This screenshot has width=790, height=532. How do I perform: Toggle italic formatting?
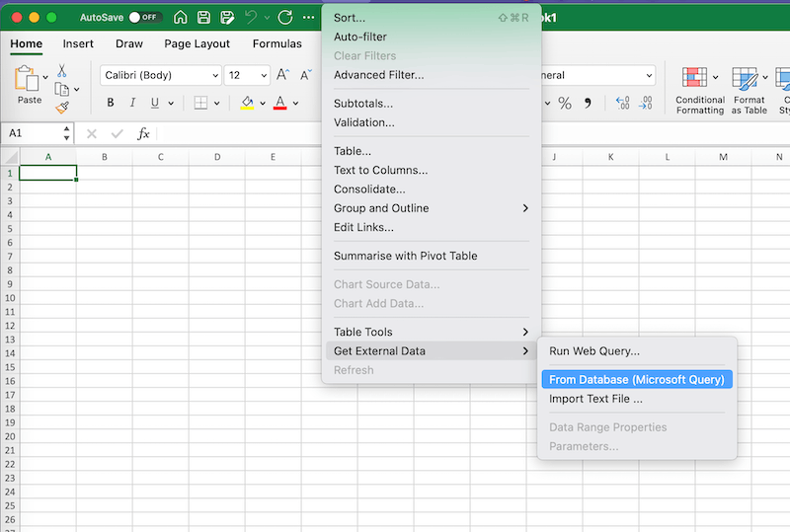click(132, 103)
